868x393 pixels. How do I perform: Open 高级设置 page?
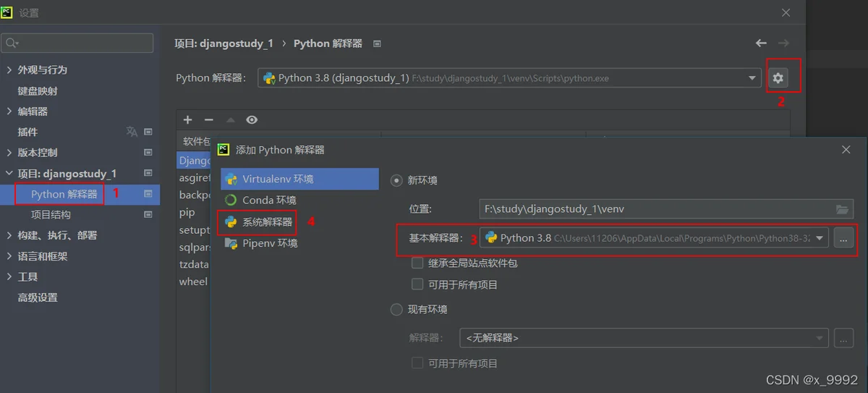(38, 297)
